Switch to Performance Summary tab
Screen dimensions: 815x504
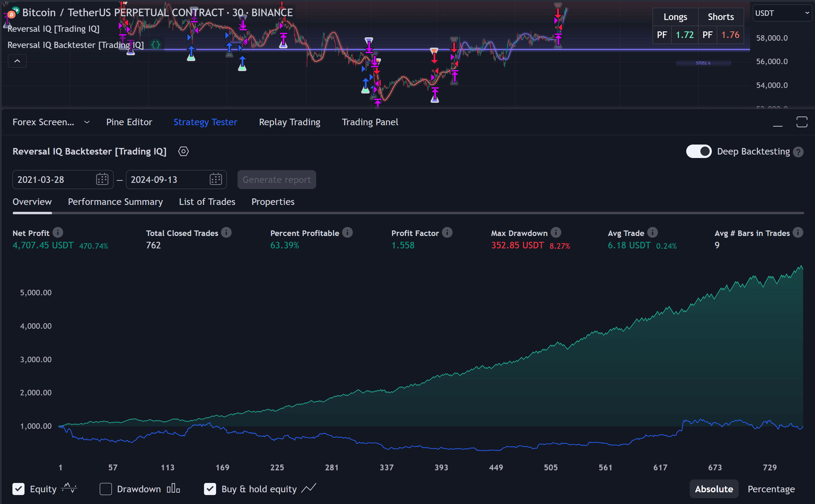coord(115,202)
